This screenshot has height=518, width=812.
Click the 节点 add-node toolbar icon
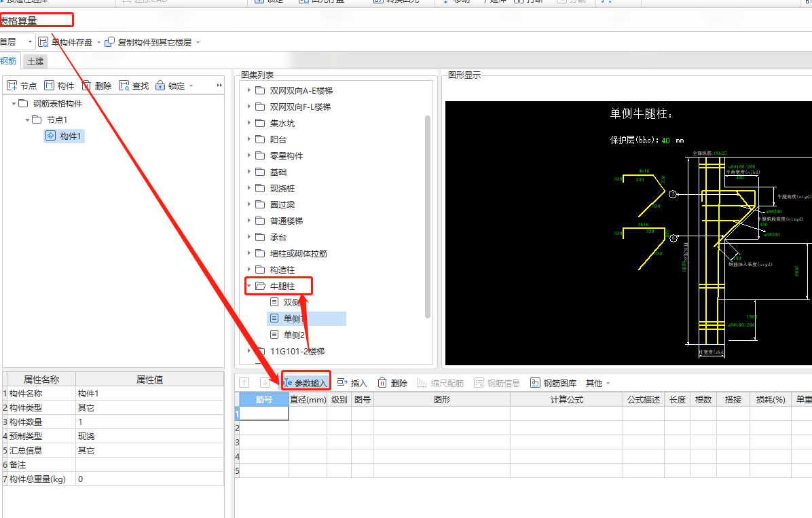tap(12, 86)
